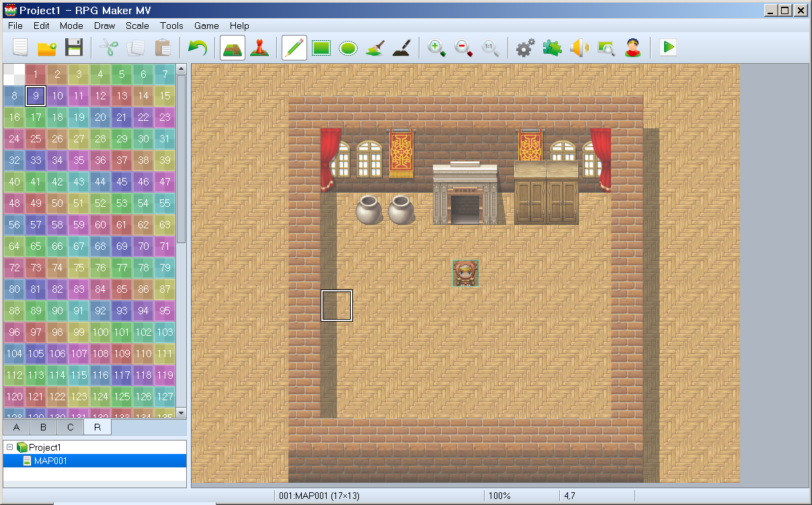Open the Sound Test speaker icon
Viewport: 812px width, 505px height.
point(579,48)
